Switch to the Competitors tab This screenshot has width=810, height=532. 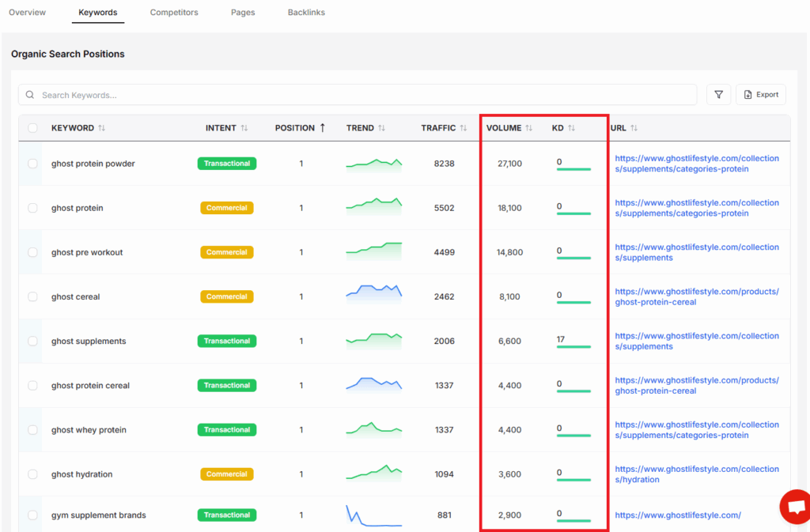pyautogui.click(x=174, y=12)
